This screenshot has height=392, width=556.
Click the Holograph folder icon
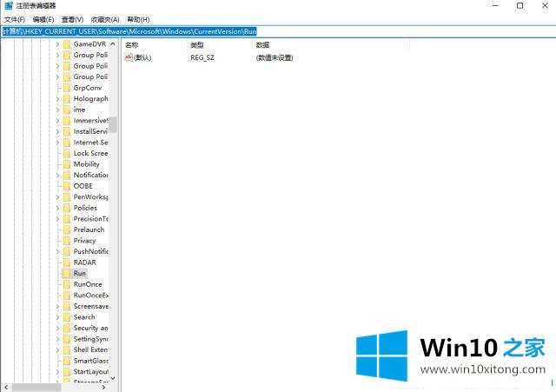[x=67, y=98]
